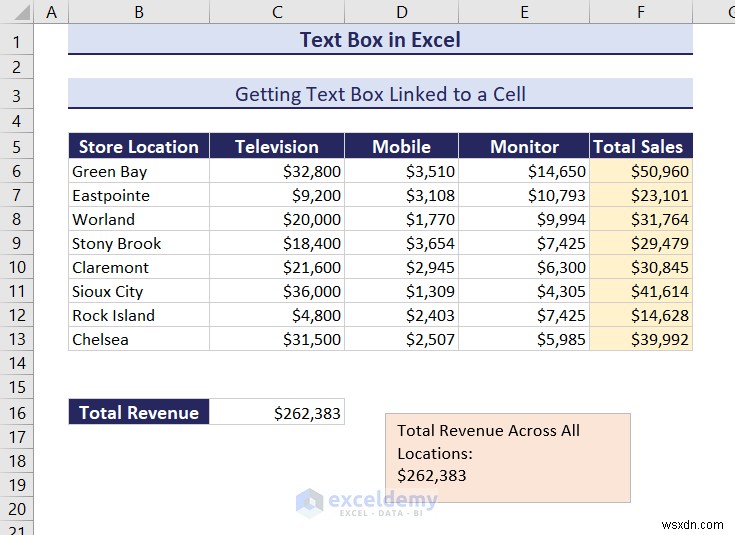The image size is (735, 535).
Task: Select Mobile value $3,510
Action: pos(402,171)
